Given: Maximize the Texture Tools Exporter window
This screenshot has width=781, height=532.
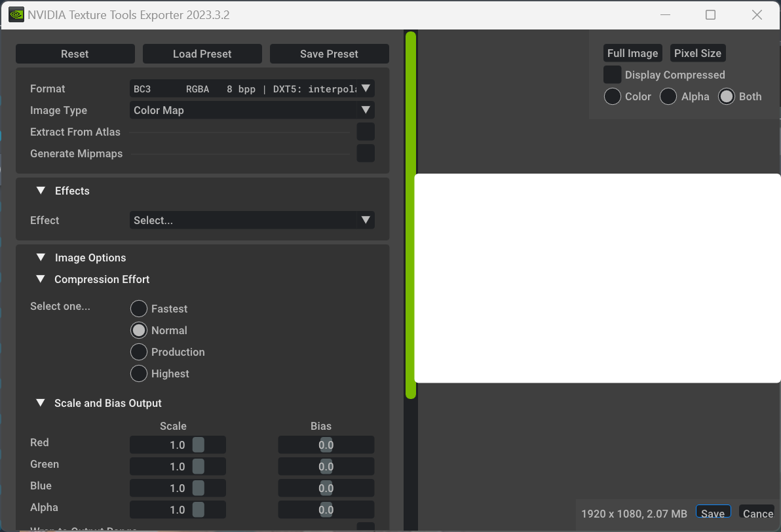Looking at the screenshot, I should [x=711, y=15].
